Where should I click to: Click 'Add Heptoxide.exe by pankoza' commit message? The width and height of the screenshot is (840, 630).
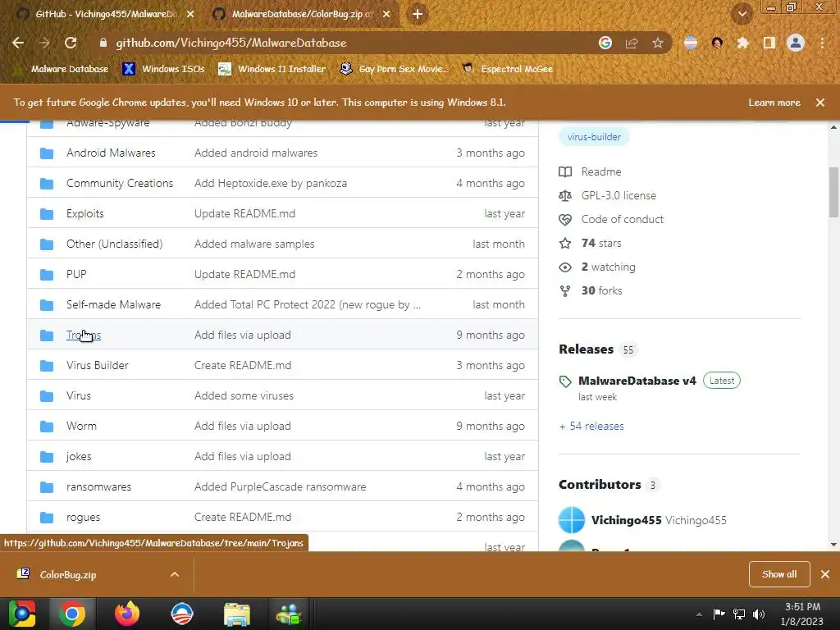tap(271, 183)
